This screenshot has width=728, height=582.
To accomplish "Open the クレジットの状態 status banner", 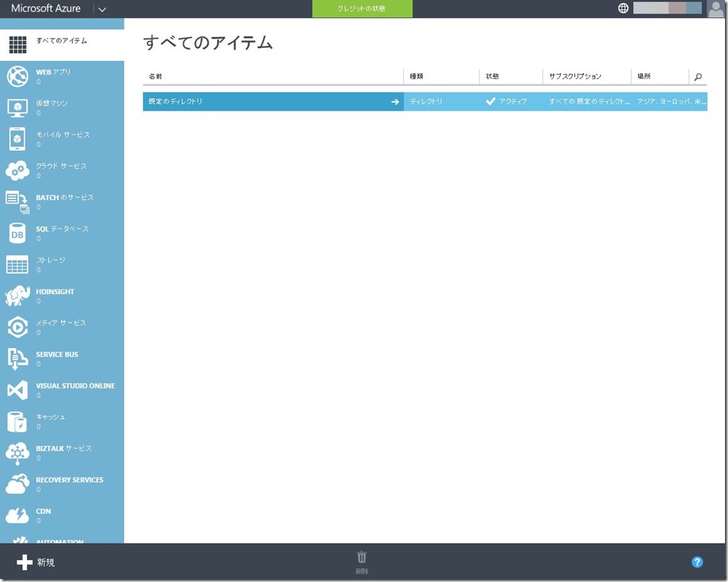I will tap(361, 8).
